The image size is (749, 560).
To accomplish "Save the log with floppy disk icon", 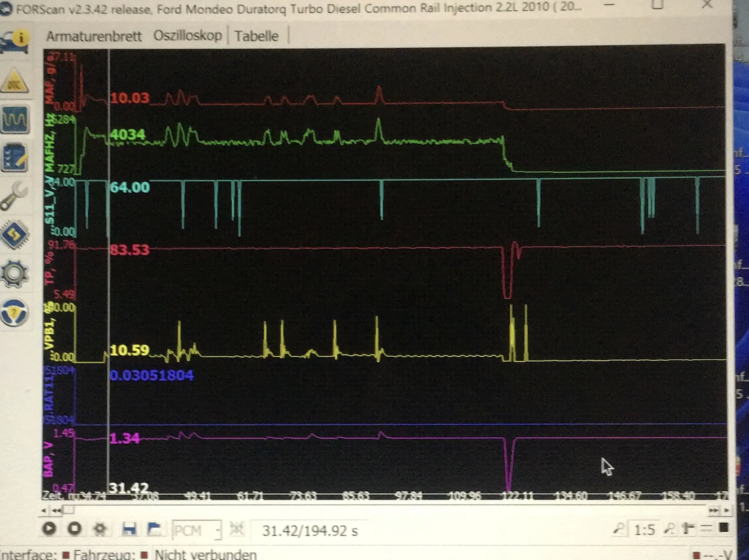I will (x=129, y=529).
